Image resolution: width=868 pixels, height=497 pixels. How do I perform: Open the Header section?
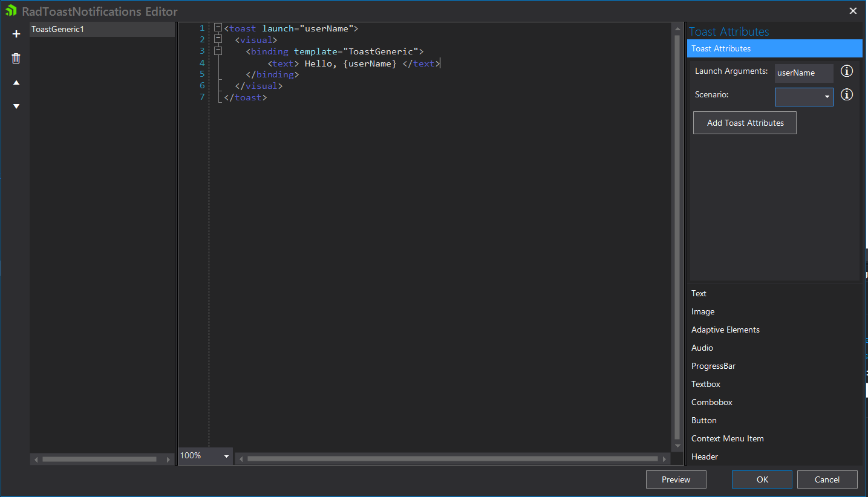point(775,456)
